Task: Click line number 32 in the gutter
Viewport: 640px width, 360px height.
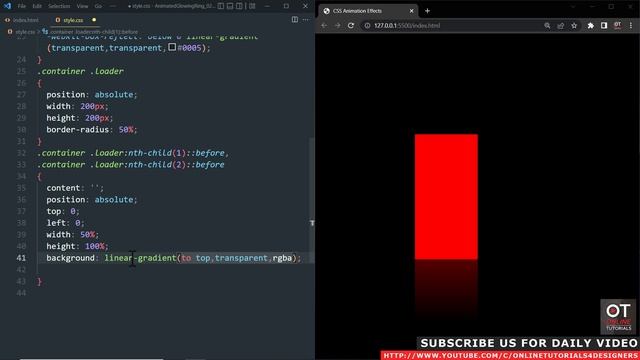Action: point(21,153)
